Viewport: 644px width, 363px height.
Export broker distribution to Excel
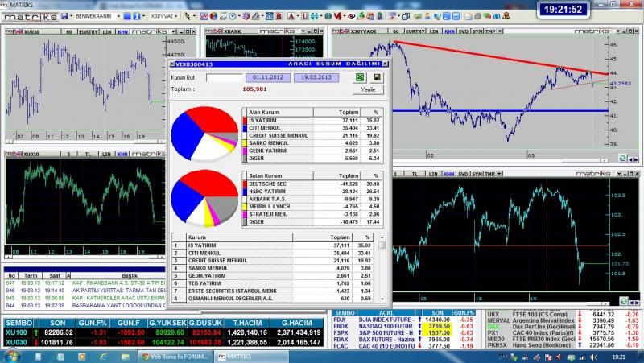pos(360,77)
